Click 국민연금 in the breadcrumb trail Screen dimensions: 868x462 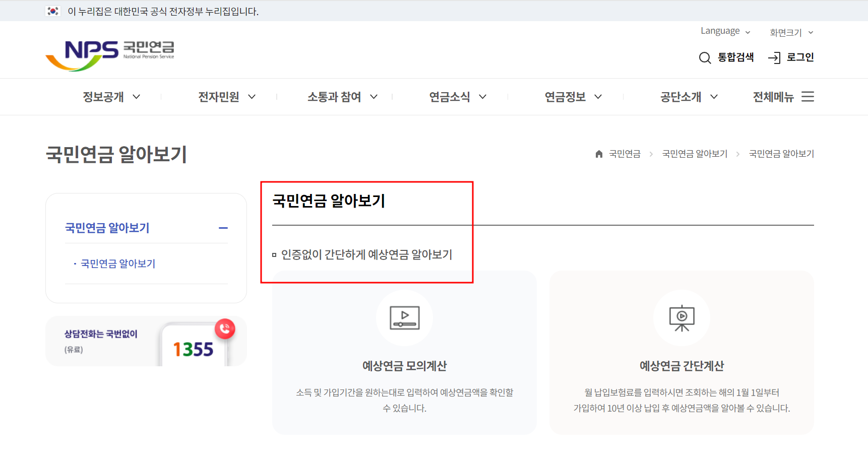point(624,153)
